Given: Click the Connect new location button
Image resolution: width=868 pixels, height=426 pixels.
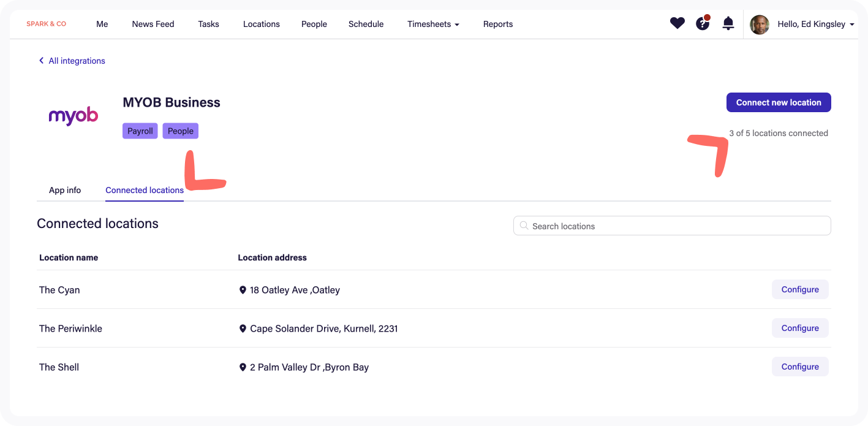Looking at the screenshot, I should tap(778, 102).
